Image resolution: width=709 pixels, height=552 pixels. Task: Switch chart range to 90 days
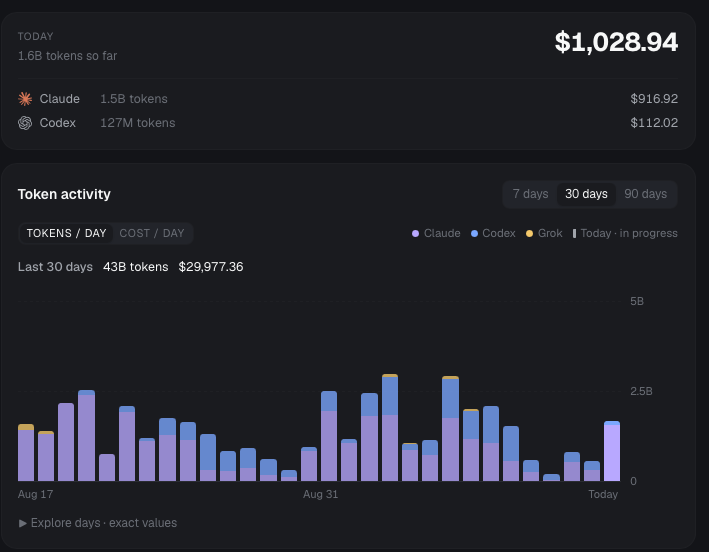[645, 194]
